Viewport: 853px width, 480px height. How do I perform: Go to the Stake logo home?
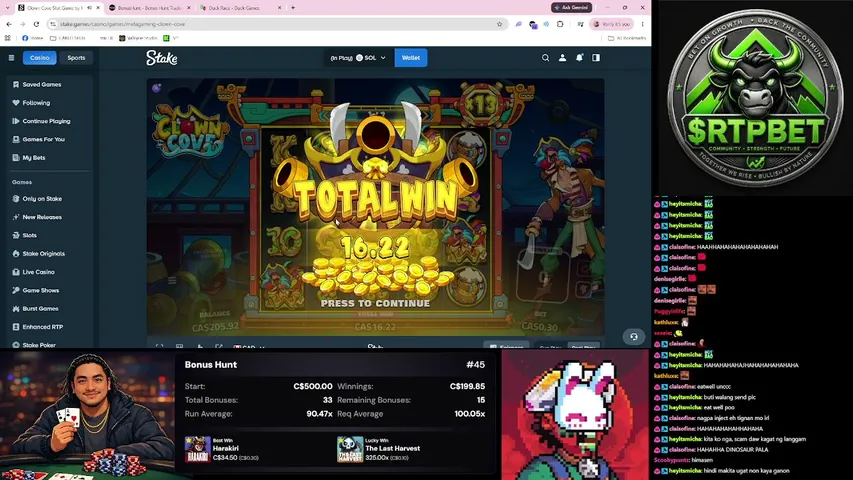tap(162, 58)
